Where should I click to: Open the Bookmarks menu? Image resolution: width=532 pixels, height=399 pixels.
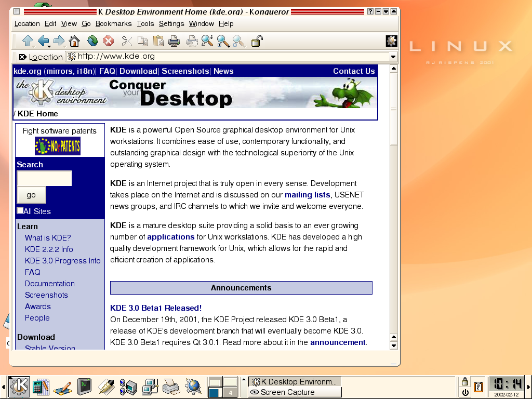pos(113,24)
